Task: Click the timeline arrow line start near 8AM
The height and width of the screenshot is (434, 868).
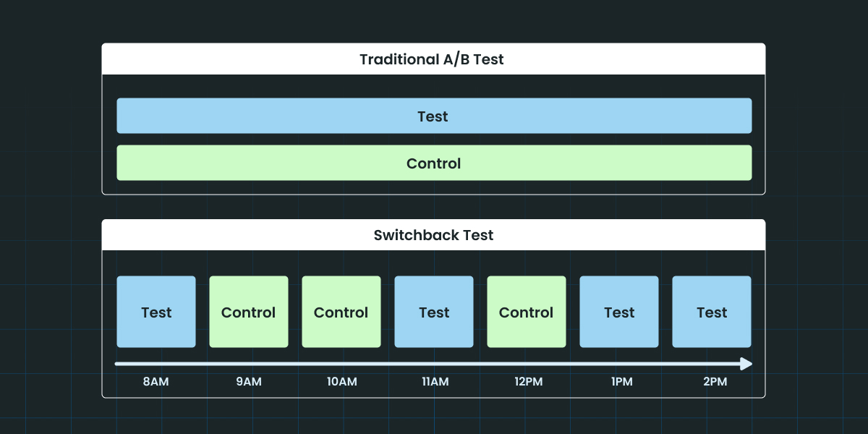Action: point(118,364)
